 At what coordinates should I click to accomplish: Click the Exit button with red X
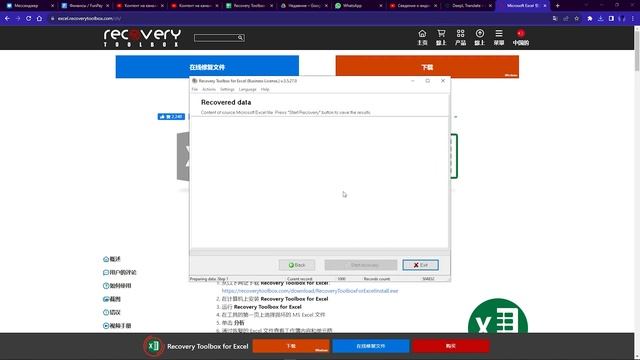420,265
